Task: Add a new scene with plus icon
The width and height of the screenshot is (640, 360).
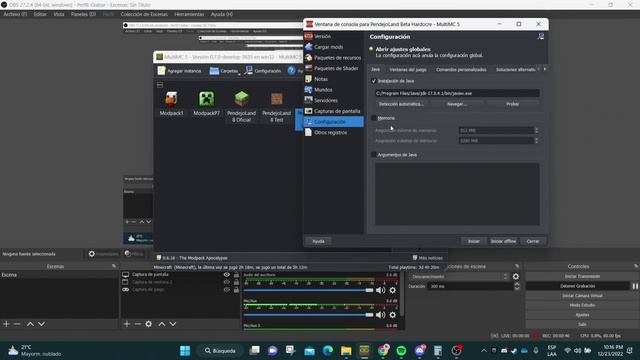Action: coord(6,324)
